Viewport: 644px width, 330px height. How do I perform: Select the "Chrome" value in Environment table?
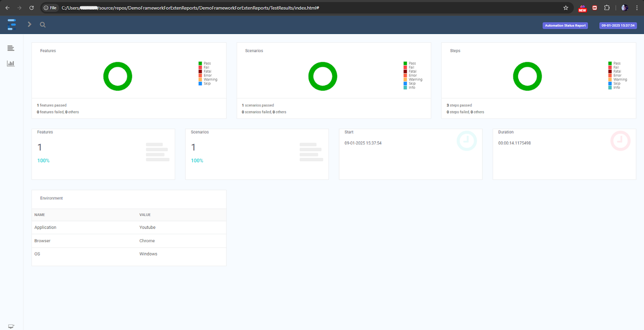pos(147,241)
